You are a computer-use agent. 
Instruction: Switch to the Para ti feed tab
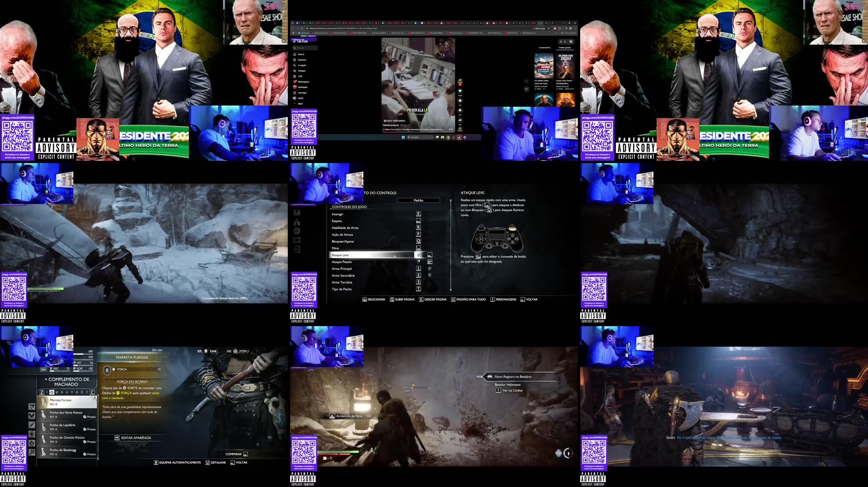pyautogui.click(x=295, y=54)
